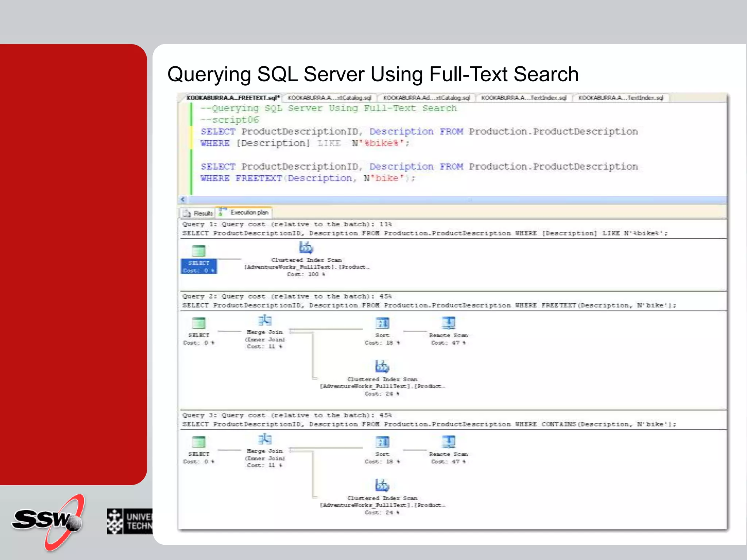Click the Query 1 SELECT node icon
This screenshot has width=747, height=560.
tap(199, 251)
